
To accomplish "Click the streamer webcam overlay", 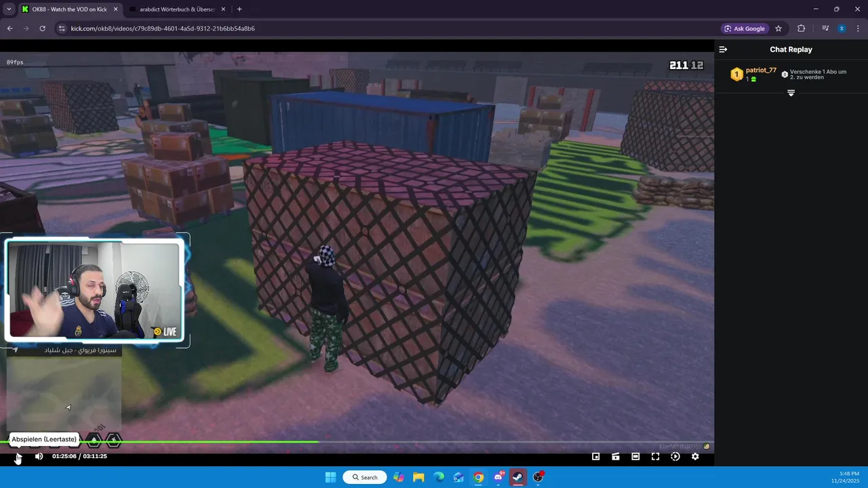I will tap(95, 290).
